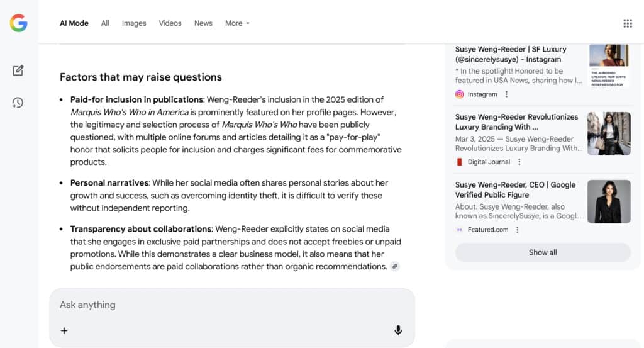Open options menu for Digital Journal result
The height and width of the screenshot is (348, 644).
pos(519,162)
